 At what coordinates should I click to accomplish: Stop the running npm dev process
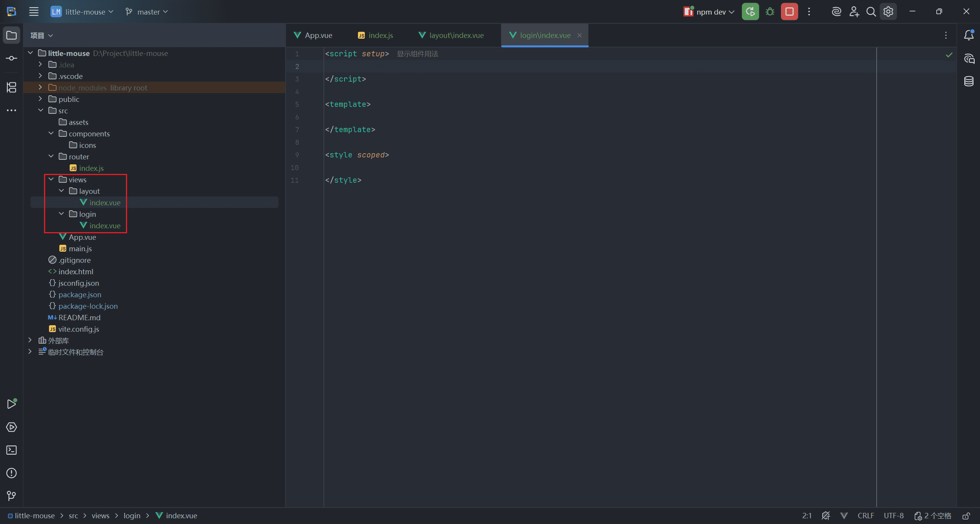(x=789, y=12)
